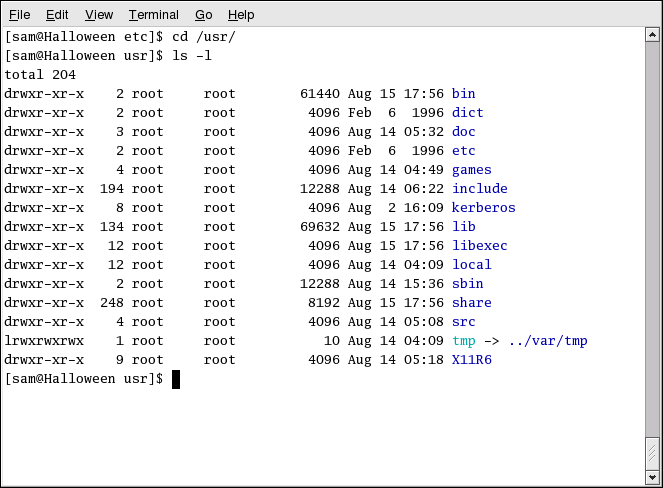The image size is (663, 488).
Task: Click the 'libexec' directory entry
Action: 480,246
